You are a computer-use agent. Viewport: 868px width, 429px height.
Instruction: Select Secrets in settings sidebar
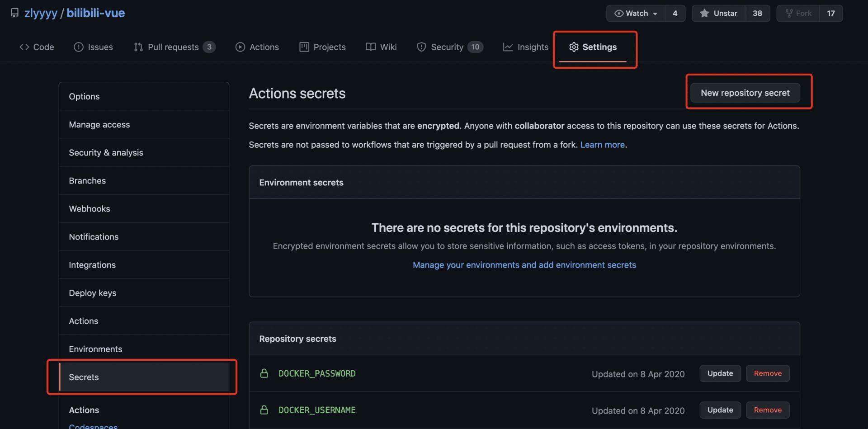pyautogui.click(x=144, y=377)
